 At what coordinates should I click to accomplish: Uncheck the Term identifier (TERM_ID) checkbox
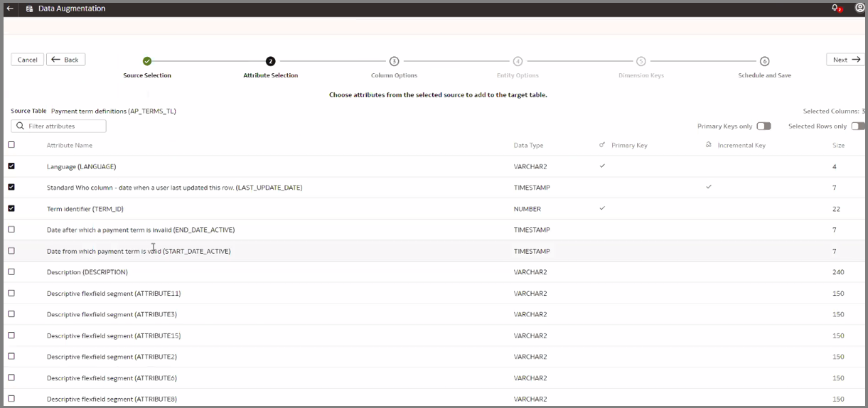coord(11,208)
